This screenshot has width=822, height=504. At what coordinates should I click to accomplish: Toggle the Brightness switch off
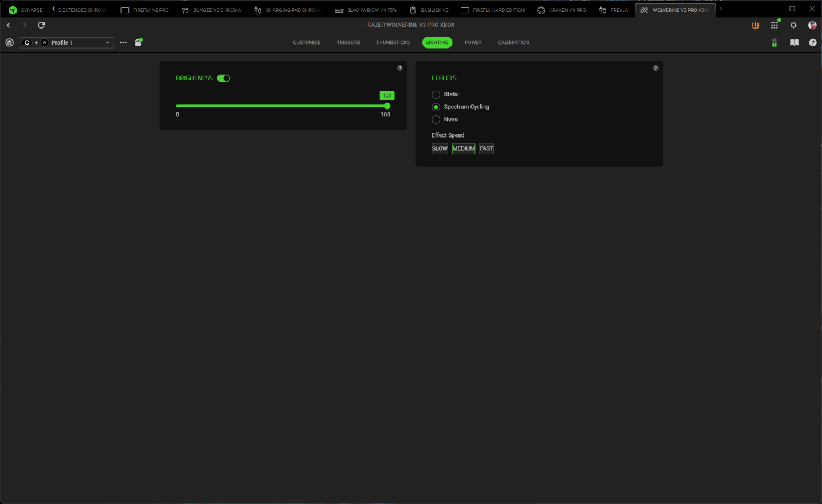[x=223, y=78]
